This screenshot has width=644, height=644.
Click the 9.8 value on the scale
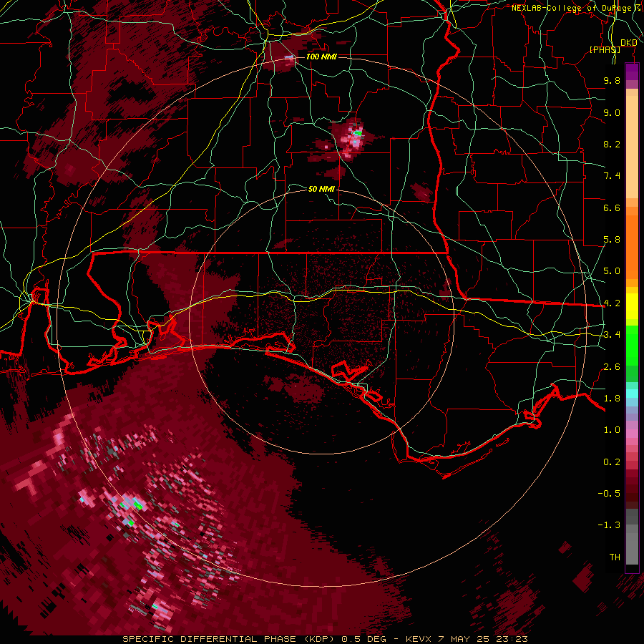click(x=612, y=80)
